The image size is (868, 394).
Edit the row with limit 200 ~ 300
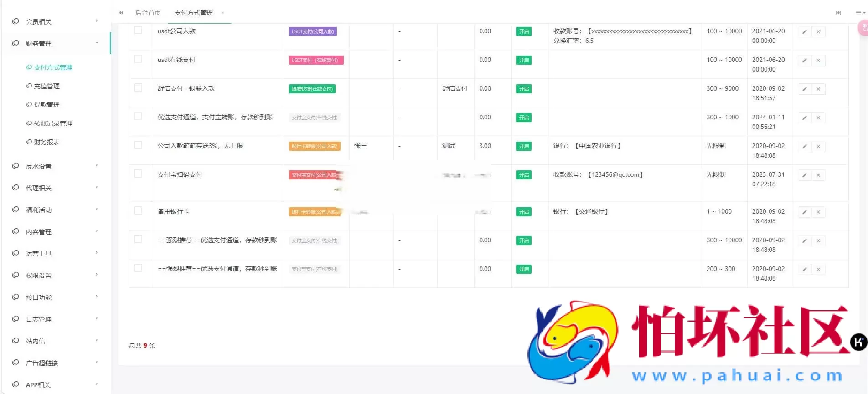click(x=805, y=270)
